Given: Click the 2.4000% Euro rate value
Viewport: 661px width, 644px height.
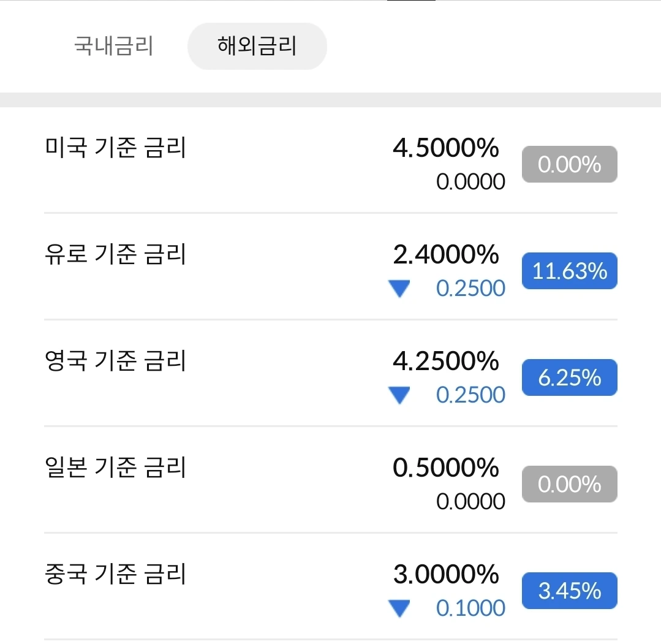Looking at the screenshot, I should coord(446,255).
